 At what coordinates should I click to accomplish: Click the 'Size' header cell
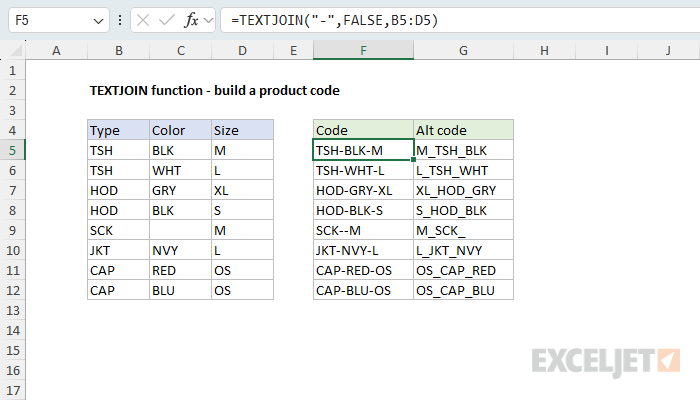point(242,130)
